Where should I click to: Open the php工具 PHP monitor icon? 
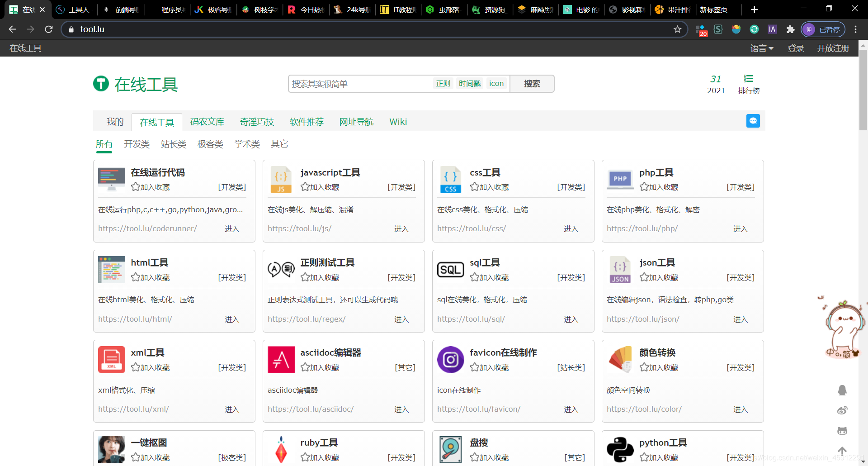(x=620, y=180)
